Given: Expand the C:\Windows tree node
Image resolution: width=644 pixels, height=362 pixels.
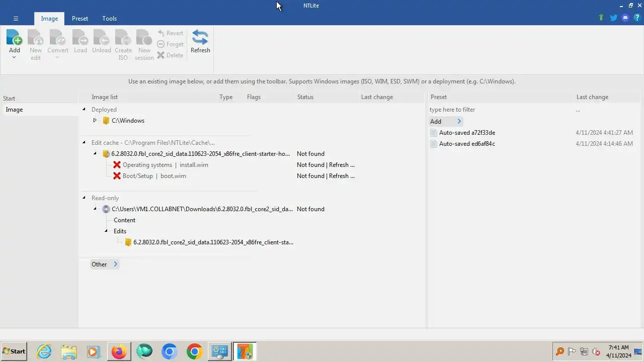Looking at the screenshot, I should pyautogui.click(x=95, y=120).
